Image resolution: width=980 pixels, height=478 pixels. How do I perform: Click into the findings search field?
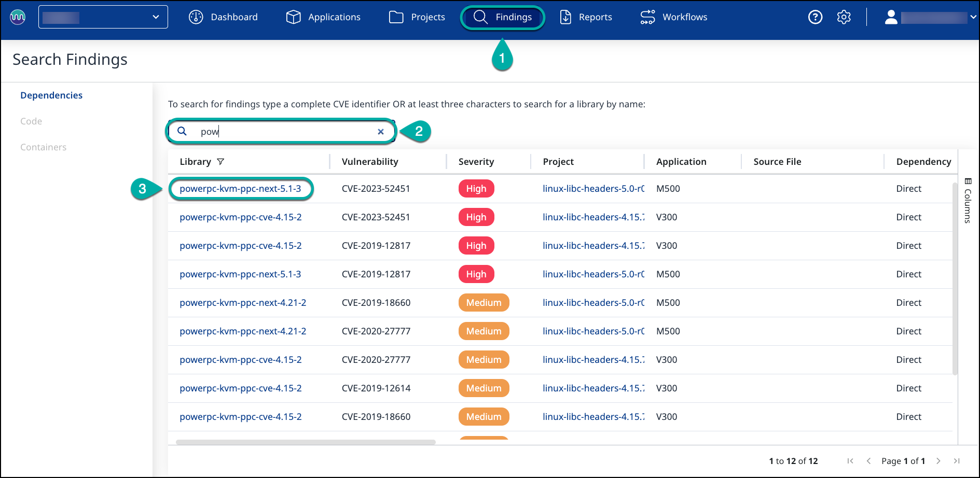tap(281, 131)
